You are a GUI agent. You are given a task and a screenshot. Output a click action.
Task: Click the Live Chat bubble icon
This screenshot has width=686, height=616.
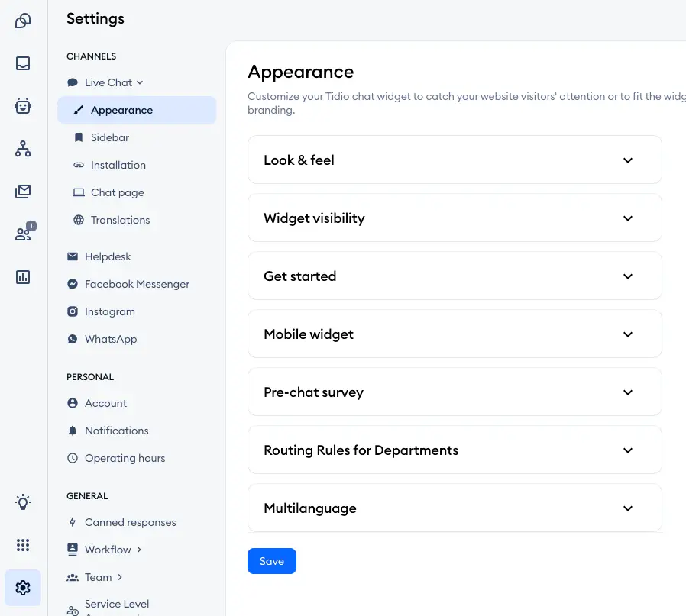(x=73, y=82)
